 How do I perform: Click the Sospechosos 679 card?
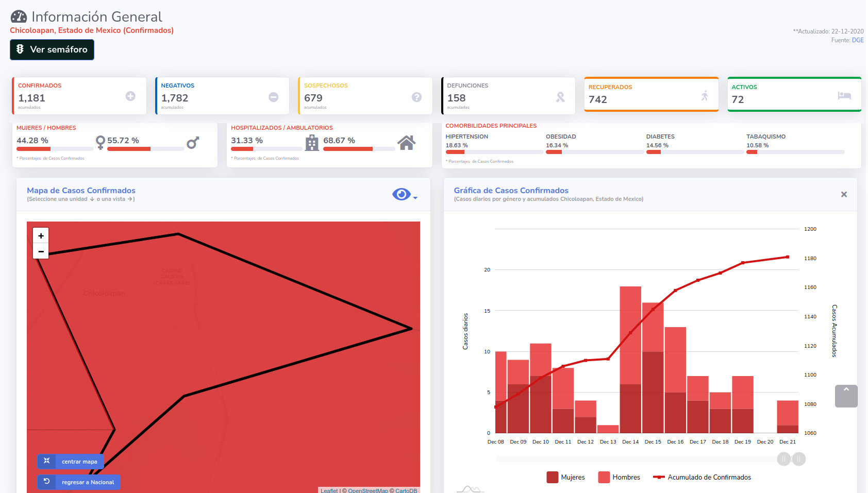pos(365,96)
